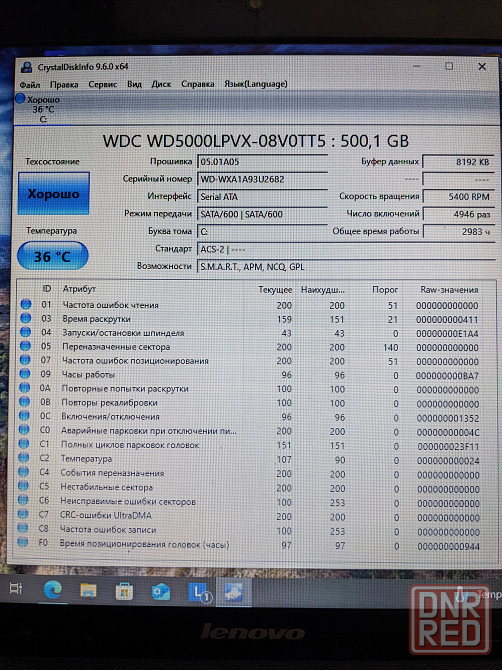Viewport: 502px width, 670px height.
Task: Click the Число включений value 4946 раз
Action: (x=458, y=214)
